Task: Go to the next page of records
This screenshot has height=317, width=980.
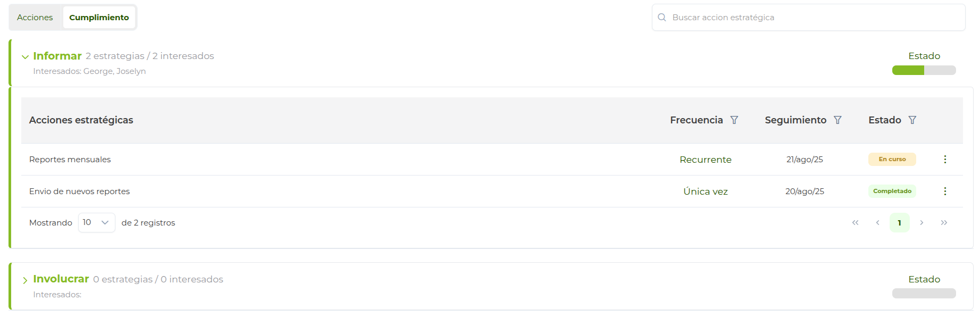Action: point(922,223)
